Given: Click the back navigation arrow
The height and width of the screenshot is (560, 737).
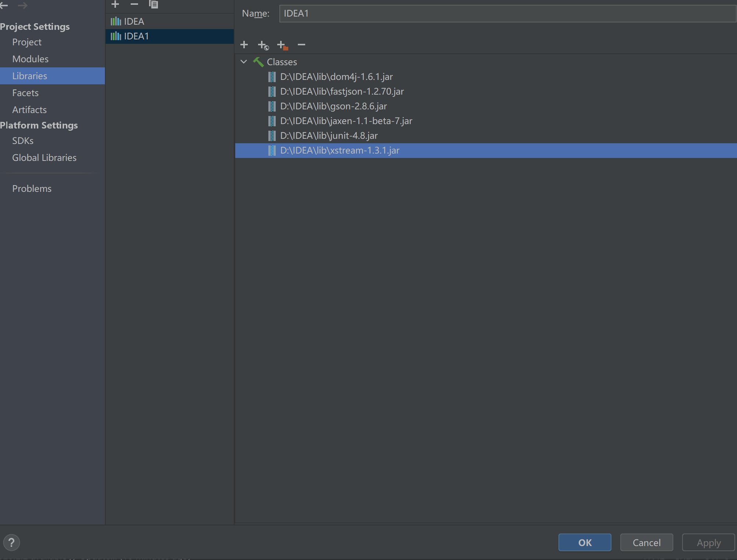Looking at the screenshot, I should coord(4,5).
